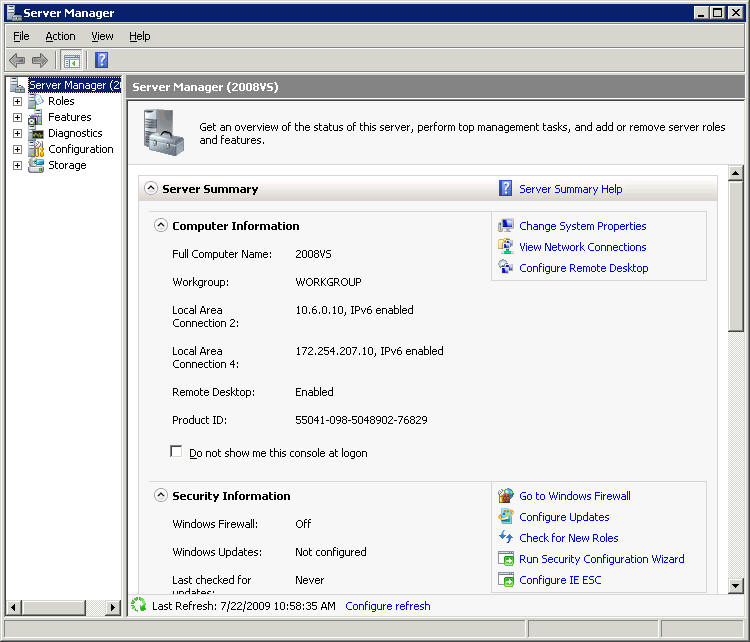The image size is (750, 642).
Task: Click the View Network Connections icon
Action: pos(506,247)
